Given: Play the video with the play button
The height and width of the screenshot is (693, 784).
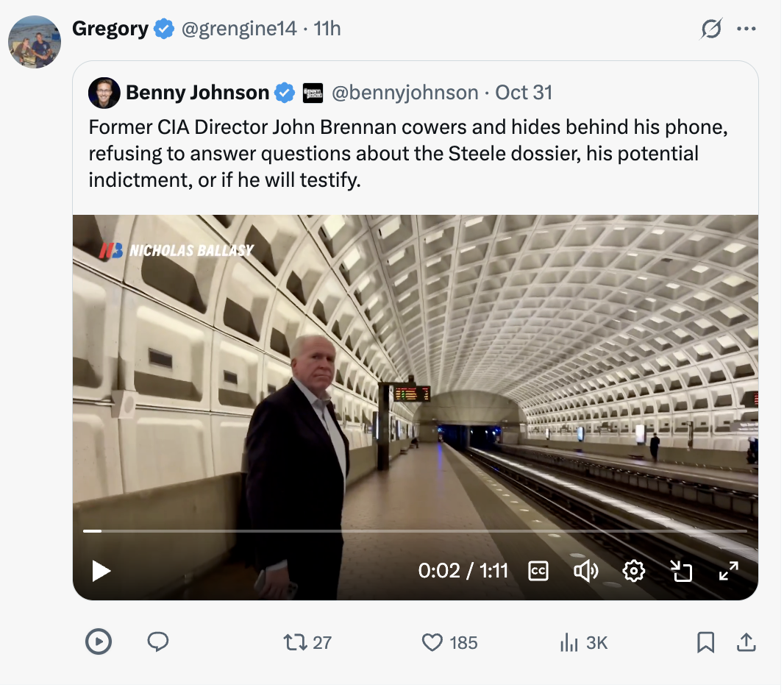Looking at the screenshot, I should pos(101,571).
